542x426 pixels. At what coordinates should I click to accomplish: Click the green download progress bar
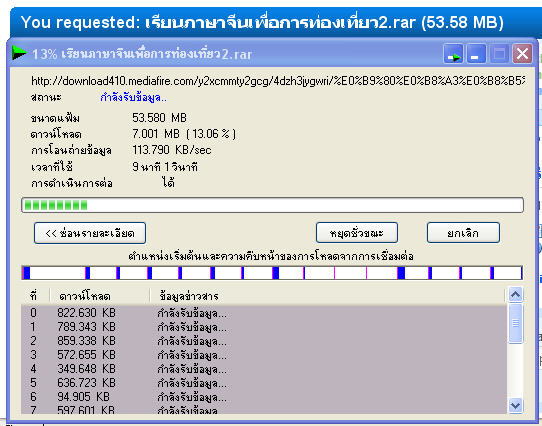[x=272, y=205]
